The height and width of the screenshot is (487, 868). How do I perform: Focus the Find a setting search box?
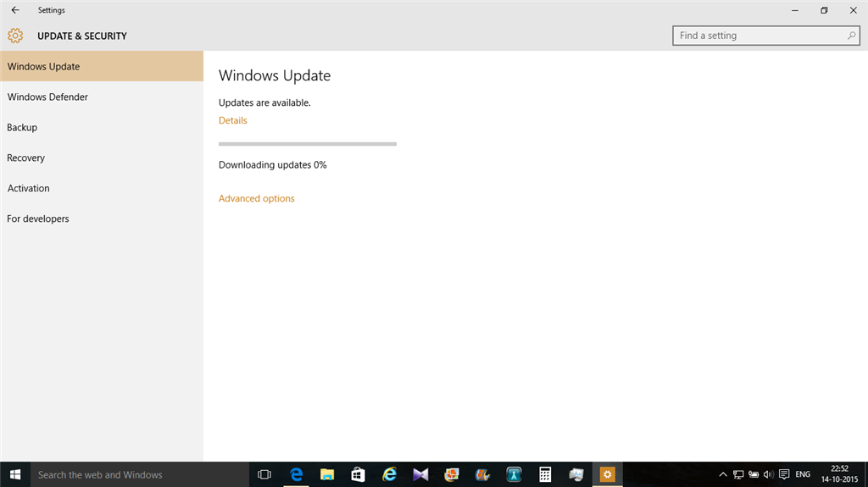click(766, 36)
